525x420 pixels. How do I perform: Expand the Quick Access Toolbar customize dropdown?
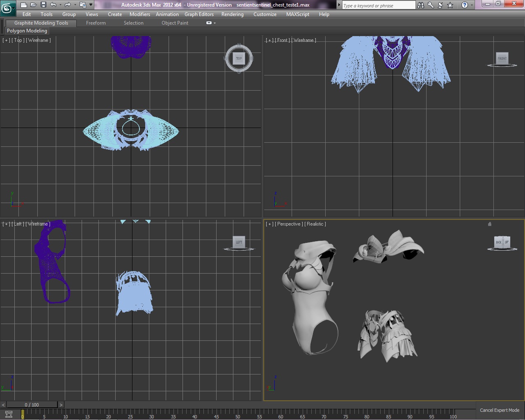91,5
